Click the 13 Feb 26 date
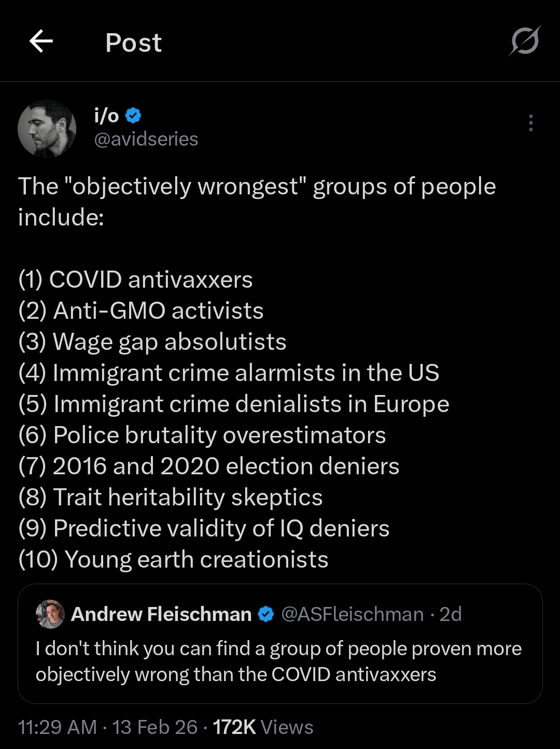This screenshot has width=560, height=749. [x=155, y=727]
